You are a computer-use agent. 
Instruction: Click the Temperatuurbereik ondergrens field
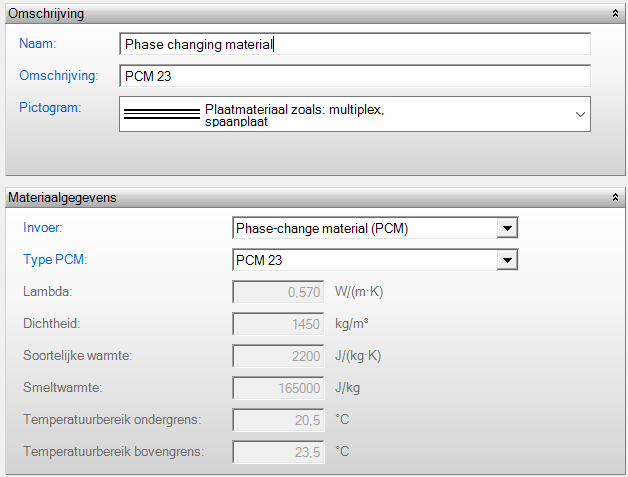tap(278, 419)
